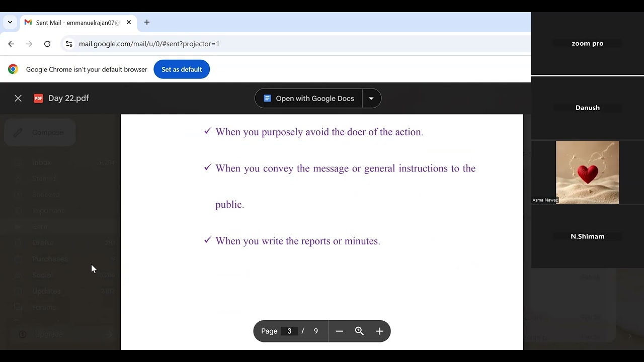Go back to the previous page
This screenshot has width=644, height=362.
coord(11,44)
